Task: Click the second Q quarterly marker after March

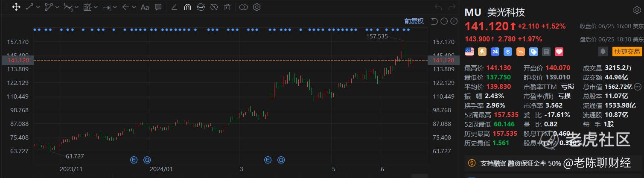Action: [281, 160]
